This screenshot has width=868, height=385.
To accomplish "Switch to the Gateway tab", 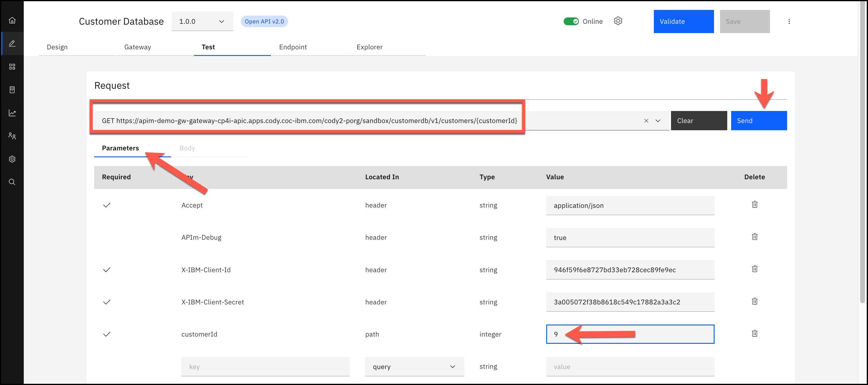I will click(137, 47).
